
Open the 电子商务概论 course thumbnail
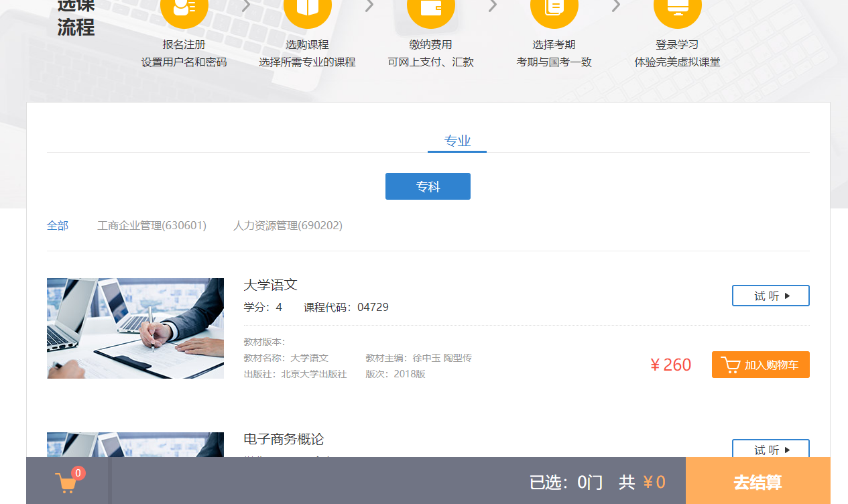(135, 445)
